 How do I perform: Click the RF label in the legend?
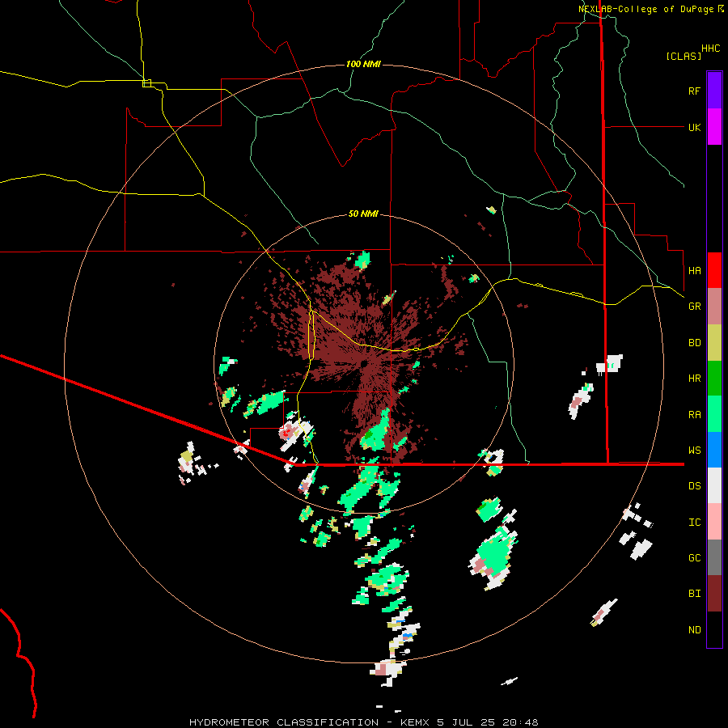(694, 91)
